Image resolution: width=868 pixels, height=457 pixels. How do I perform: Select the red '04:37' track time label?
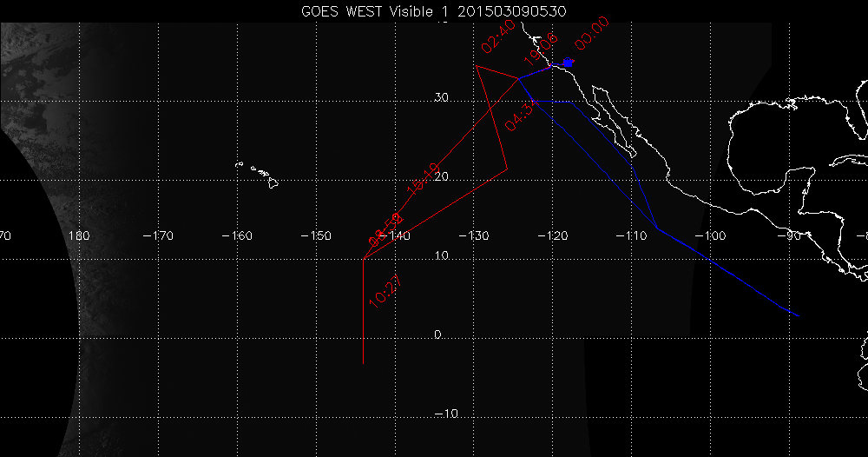point(521,116)
